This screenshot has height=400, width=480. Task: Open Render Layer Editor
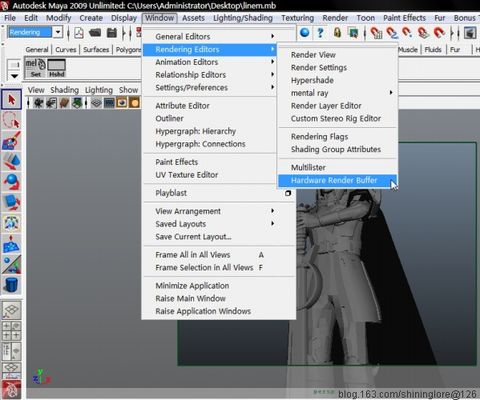(338, 106)
